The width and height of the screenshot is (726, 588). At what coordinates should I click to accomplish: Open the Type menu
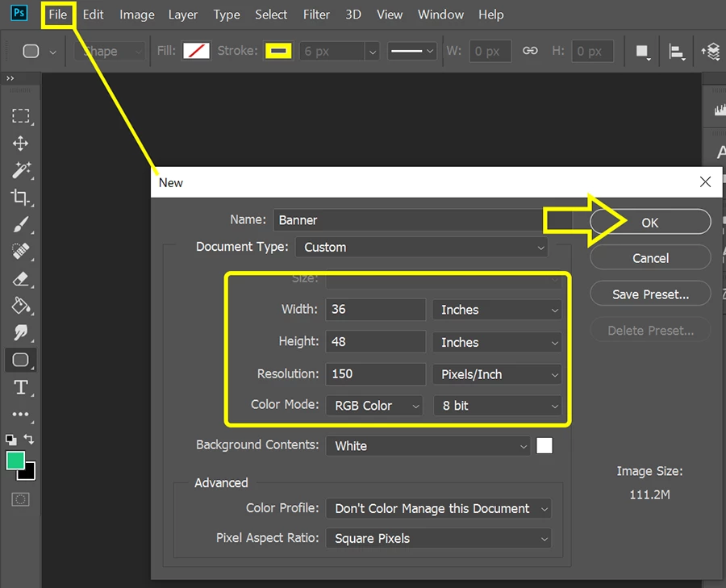click(227, 15)
